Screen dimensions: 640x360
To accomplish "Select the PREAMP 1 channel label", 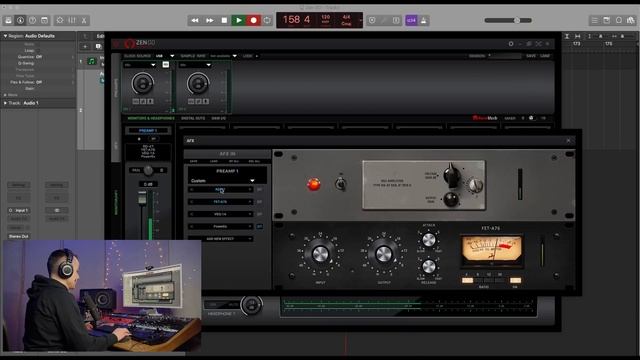I will (148, 131).
